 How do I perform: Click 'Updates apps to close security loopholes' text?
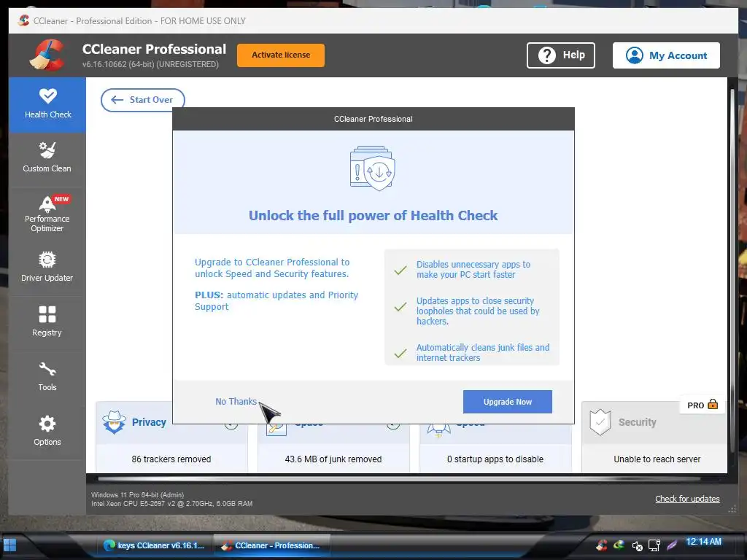[x=478, y=311]
